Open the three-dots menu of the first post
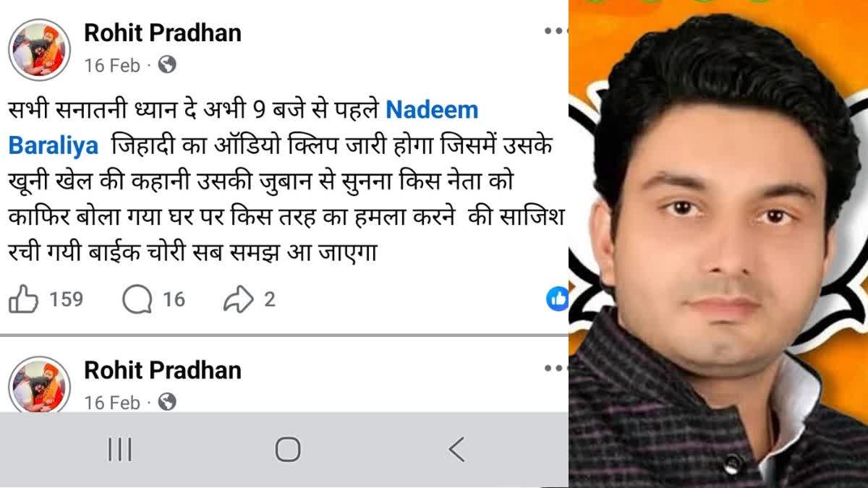This screenshot has width=868, height=488. click(556, 31)
